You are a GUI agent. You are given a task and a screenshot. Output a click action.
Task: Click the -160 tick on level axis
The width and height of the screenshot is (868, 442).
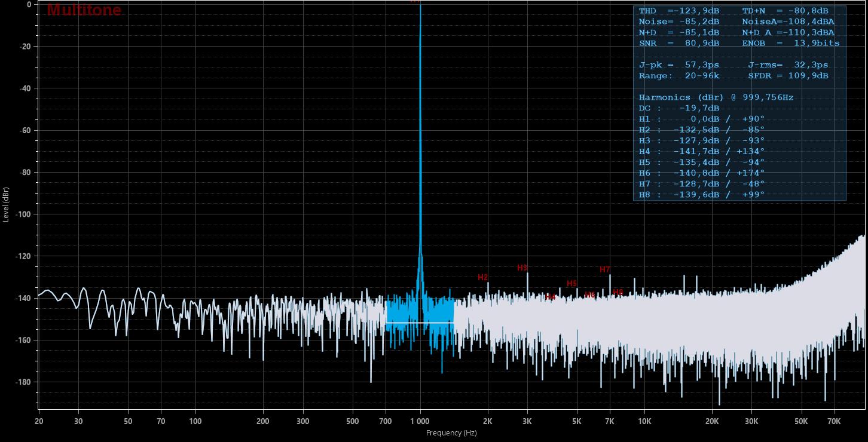coord(24,340)
